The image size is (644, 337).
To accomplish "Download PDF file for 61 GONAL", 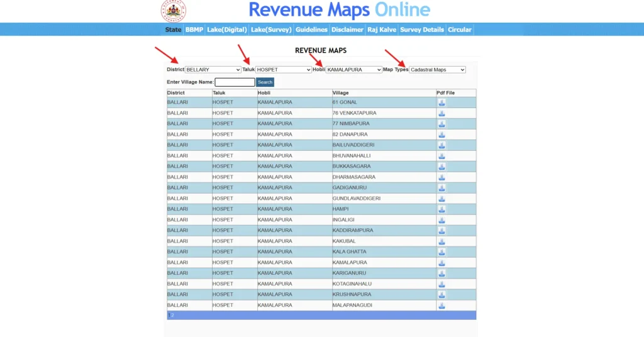I will [441, 102].
